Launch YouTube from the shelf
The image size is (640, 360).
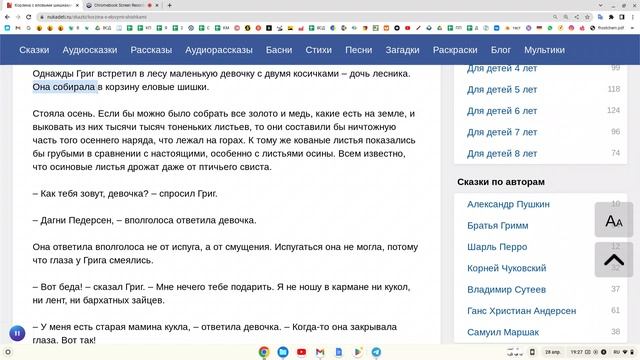(x=302, y=352)
